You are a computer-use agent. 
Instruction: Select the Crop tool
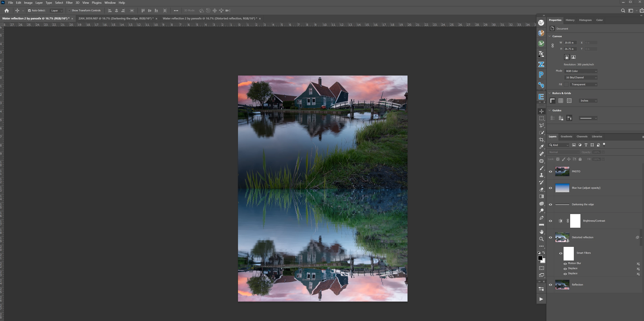coord(541,140)
